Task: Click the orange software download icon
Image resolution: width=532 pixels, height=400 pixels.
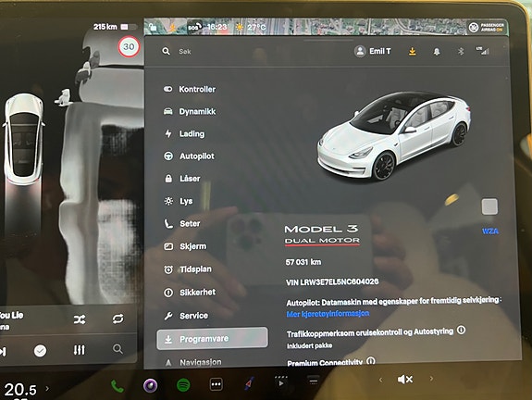Action: click(x=413, y=51)
